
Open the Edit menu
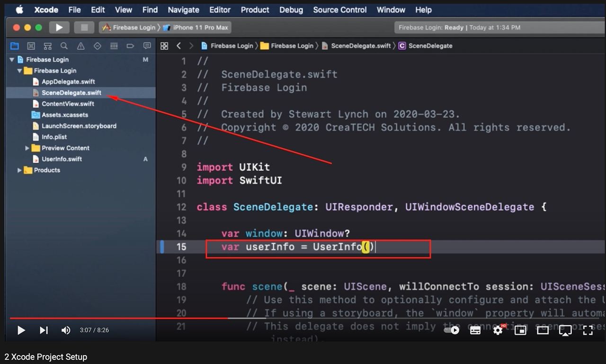point(98,9)
